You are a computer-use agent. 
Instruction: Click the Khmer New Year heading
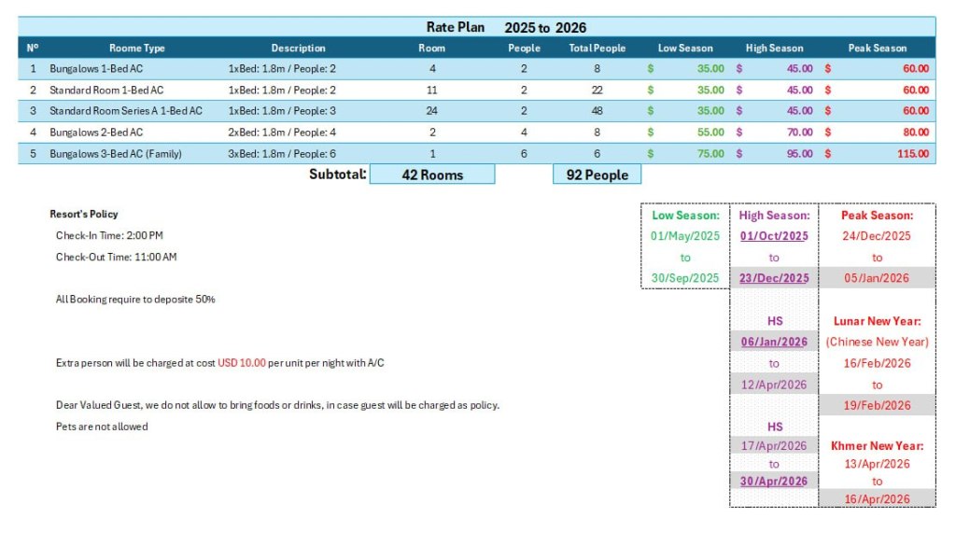point(877,446)
